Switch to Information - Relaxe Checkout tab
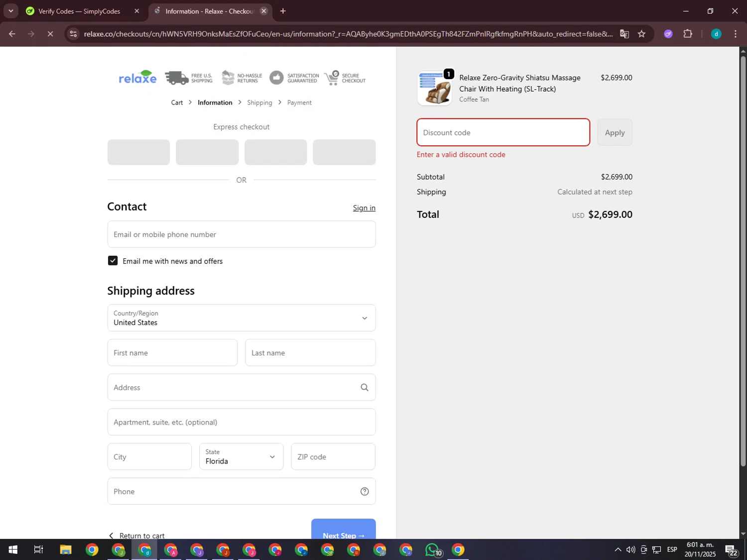 coord(210,11)
